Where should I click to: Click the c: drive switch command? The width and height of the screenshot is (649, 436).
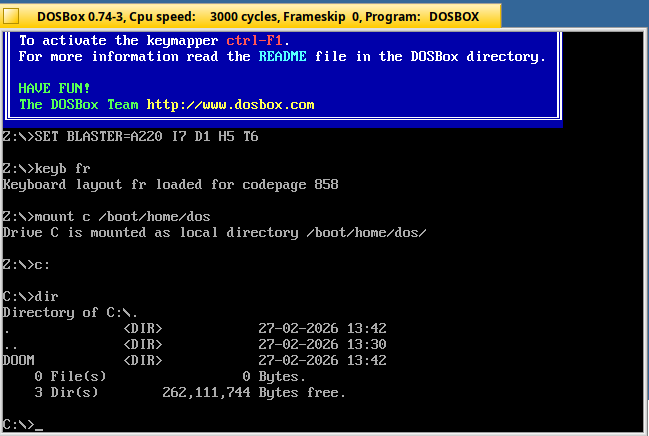click(42, 264)
